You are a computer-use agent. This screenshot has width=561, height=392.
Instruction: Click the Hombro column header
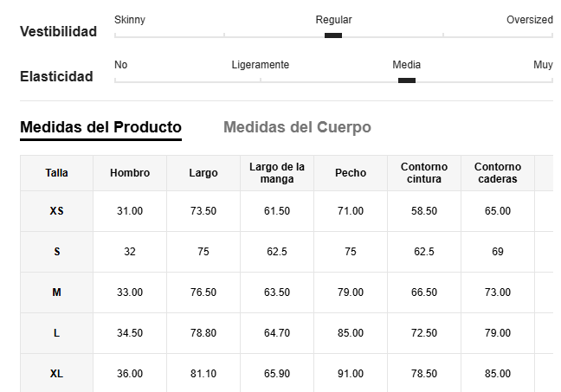coord(130,173)
